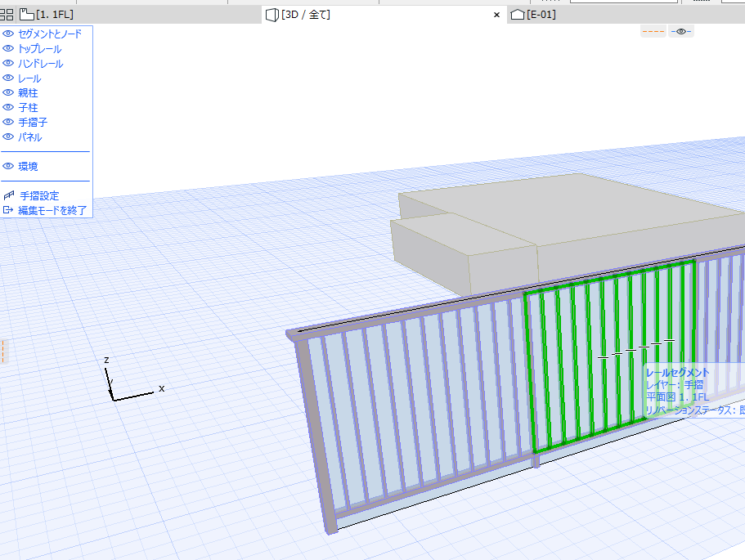Click the レールセグメント tooltip title
Image resolution: width=745 pixels, height=560 pixels.
pos(677,373)
